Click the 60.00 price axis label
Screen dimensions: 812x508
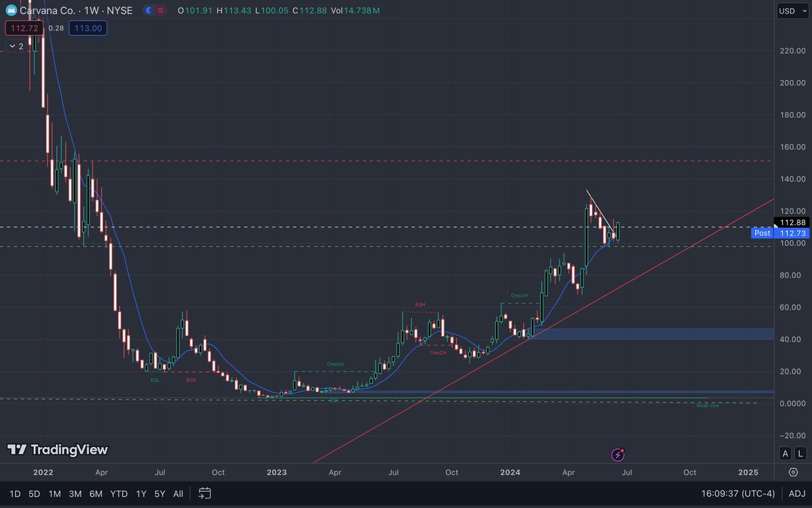pyautogui.click(x=791, y=308)
